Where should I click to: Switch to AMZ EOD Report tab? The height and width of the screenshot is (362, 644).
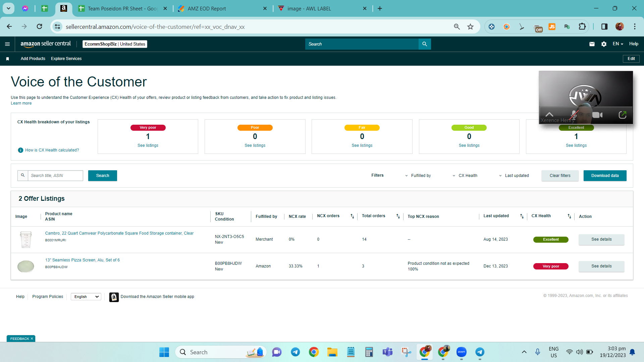click(x=222, y=8)
